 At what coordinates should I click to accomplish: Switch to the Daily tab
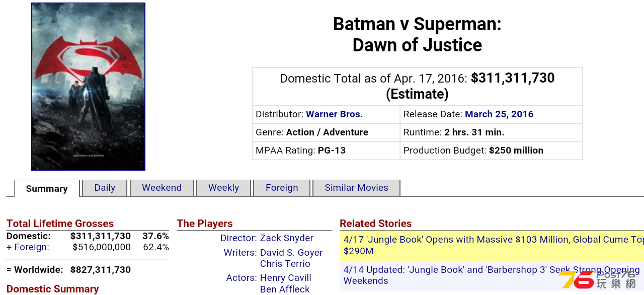point(105,188)
